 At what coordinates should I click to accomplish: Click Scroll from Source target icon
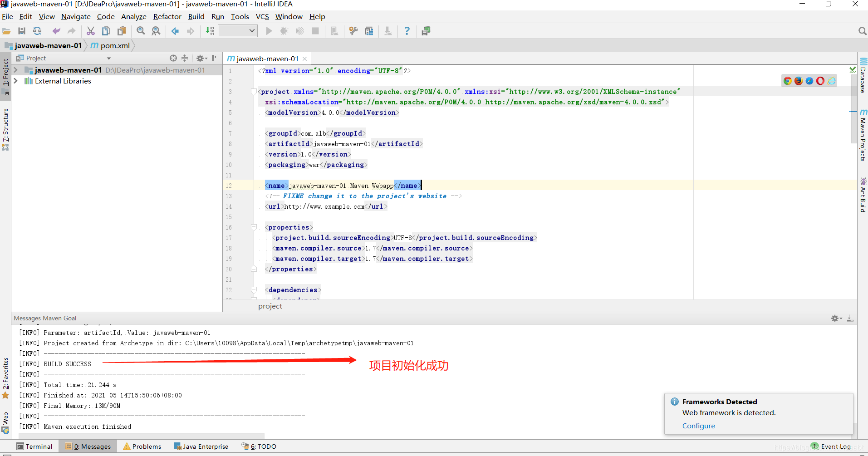pos(173,58)
